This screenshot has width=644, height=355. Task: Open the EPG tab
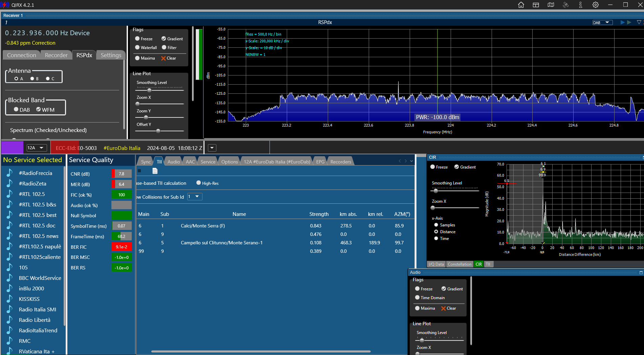click(x=320, y=162)
